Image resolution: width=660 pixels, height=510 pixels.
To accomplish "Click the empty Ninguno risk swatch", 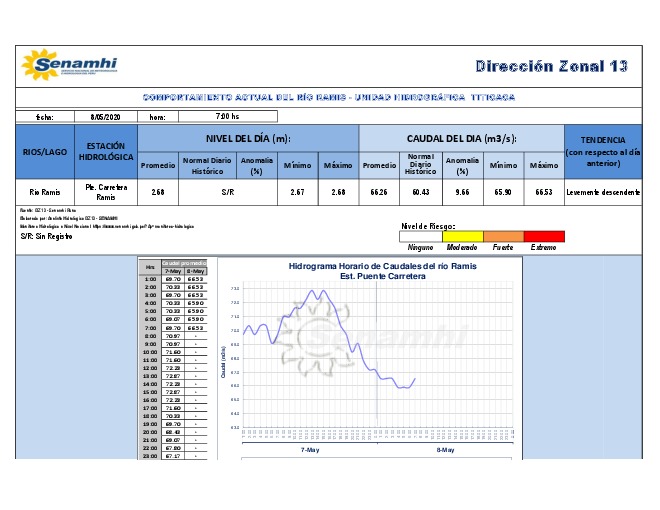I will click(x=421, y=236).
